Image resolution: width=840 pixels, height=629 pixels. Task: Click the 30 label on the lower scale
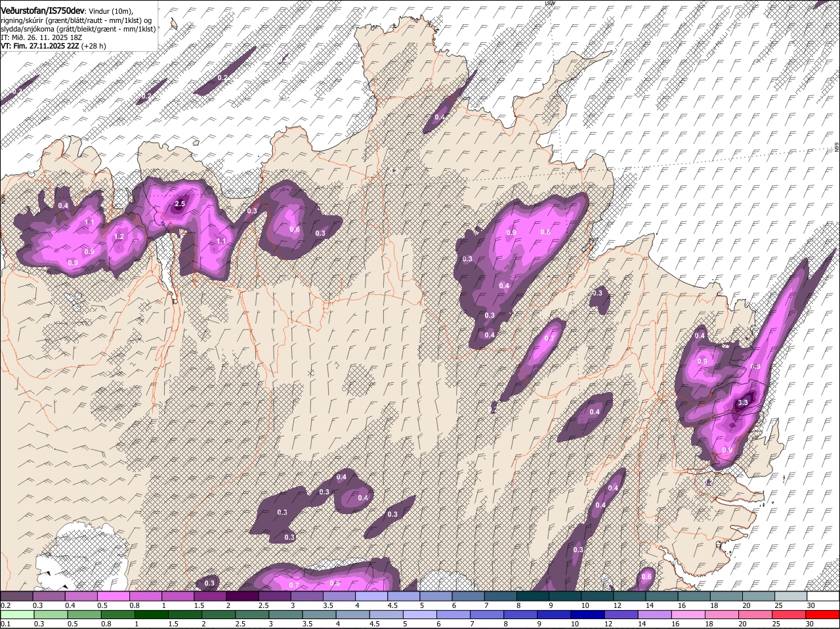[809, 624]
